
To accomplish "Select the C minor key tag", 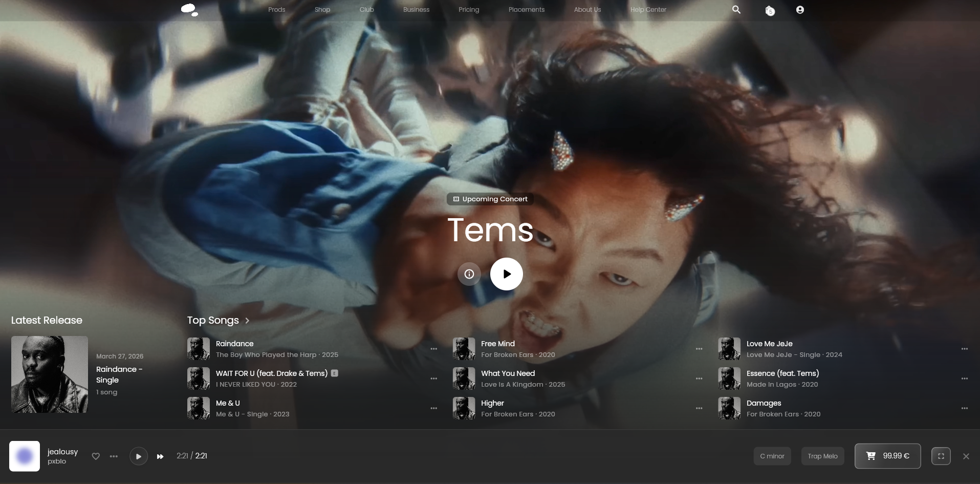I will point(772,456).
